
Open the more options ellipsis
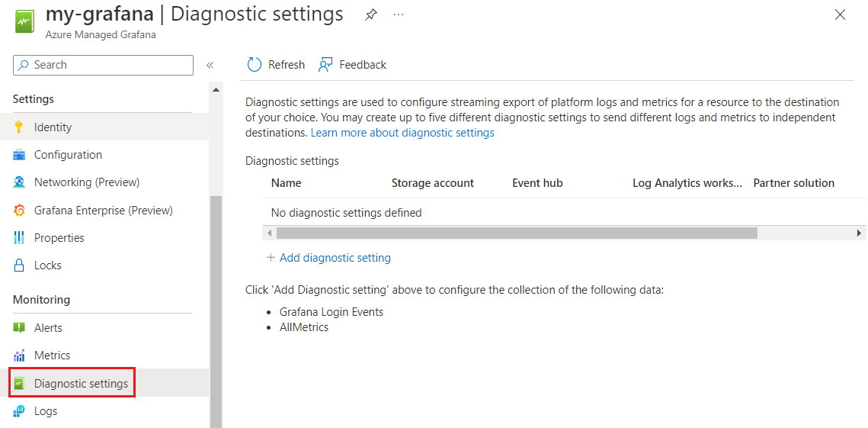point(399,15)
